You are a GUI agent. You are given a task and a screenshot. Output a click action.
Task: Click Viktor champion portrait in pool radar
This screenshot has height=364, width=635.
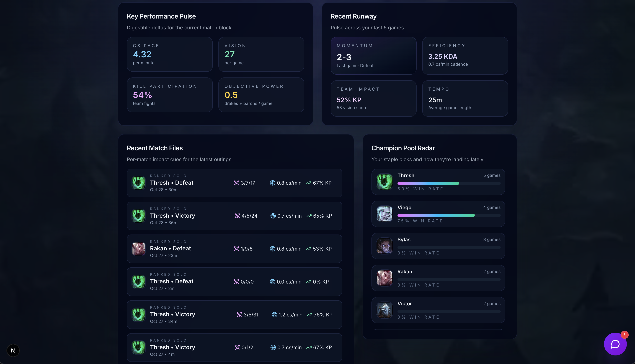[384, 310]
